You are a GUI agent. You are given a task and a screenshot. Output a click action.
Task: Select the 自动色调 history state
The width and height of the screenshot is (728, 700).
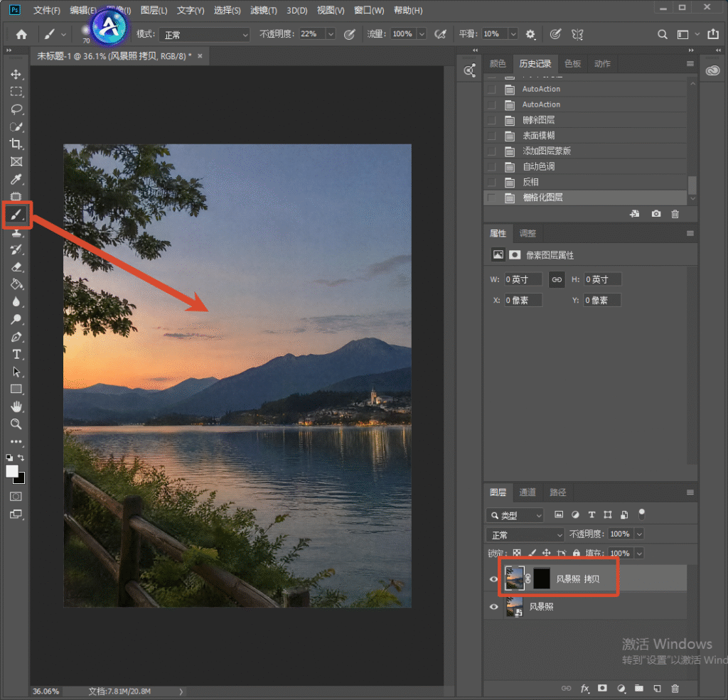tap(585, 166)
